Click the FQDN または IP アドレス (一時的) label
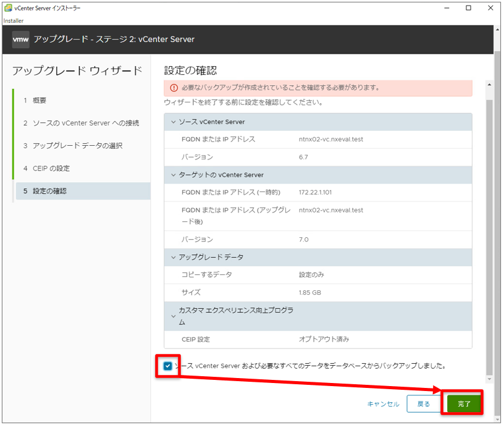The image size is (504, 425). click(231, 193)
